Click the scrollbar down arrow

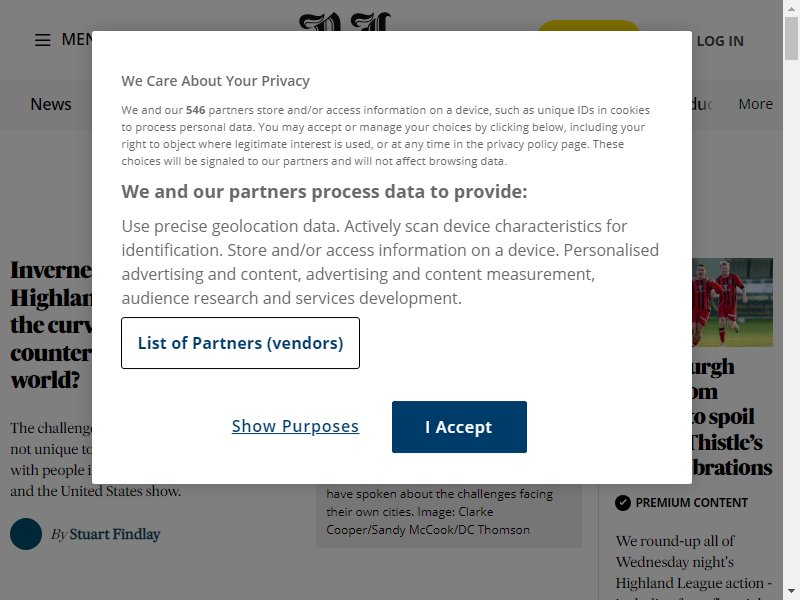791,592
